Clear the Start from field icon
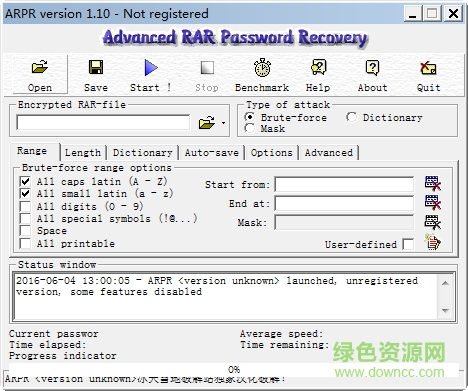 tap(433, 183)
